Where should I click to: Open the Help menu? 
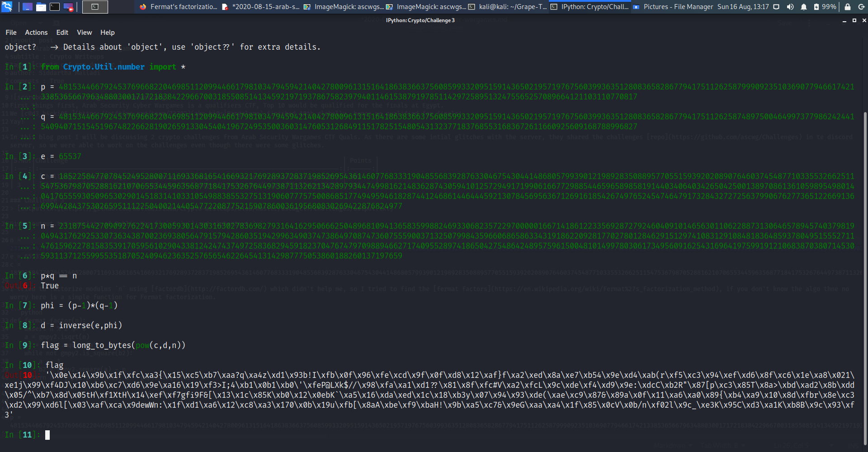coord(107,33)
